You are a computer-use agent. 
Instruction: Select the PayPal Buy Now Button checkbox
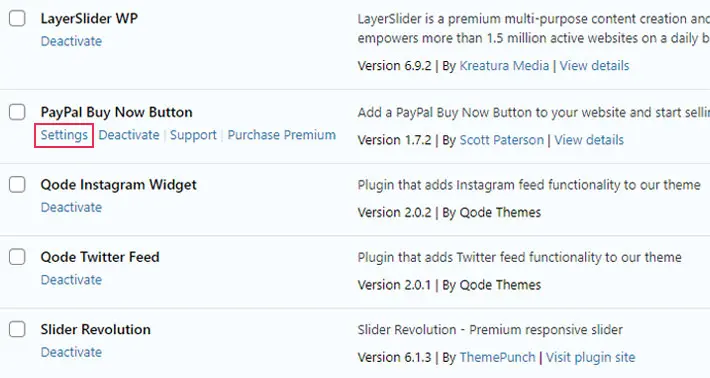pos(17,112)
